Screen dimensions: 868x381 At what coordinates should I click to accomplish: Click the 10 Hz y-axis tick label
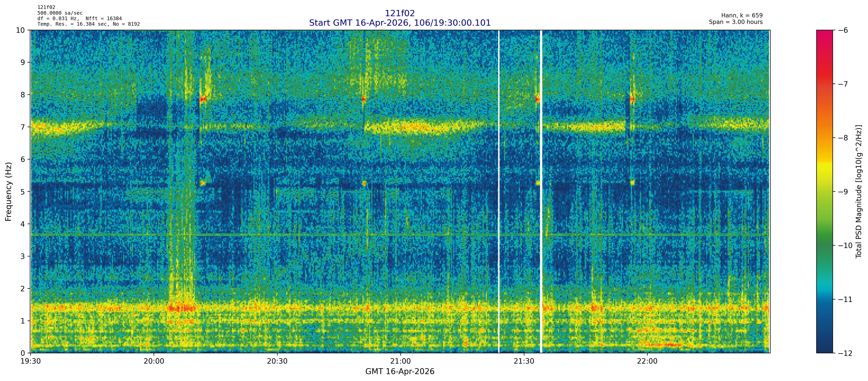[21, 30]
